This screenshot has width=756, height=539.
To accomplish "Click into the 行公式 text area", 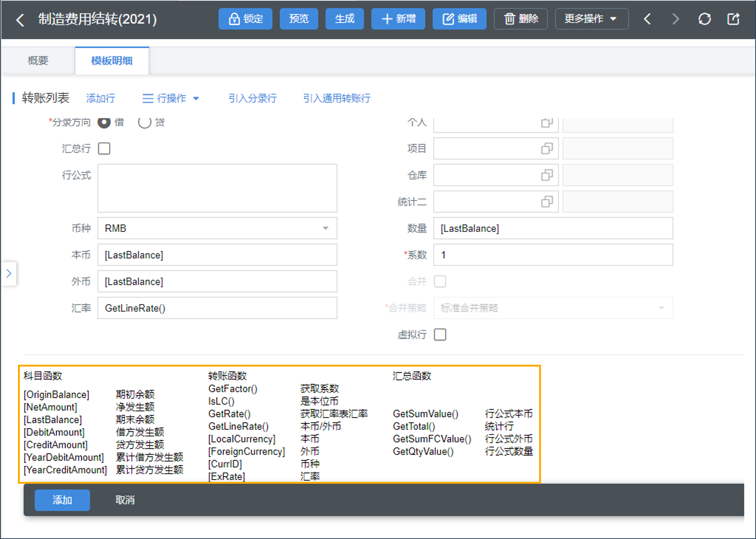I will [x=217, y=188].
